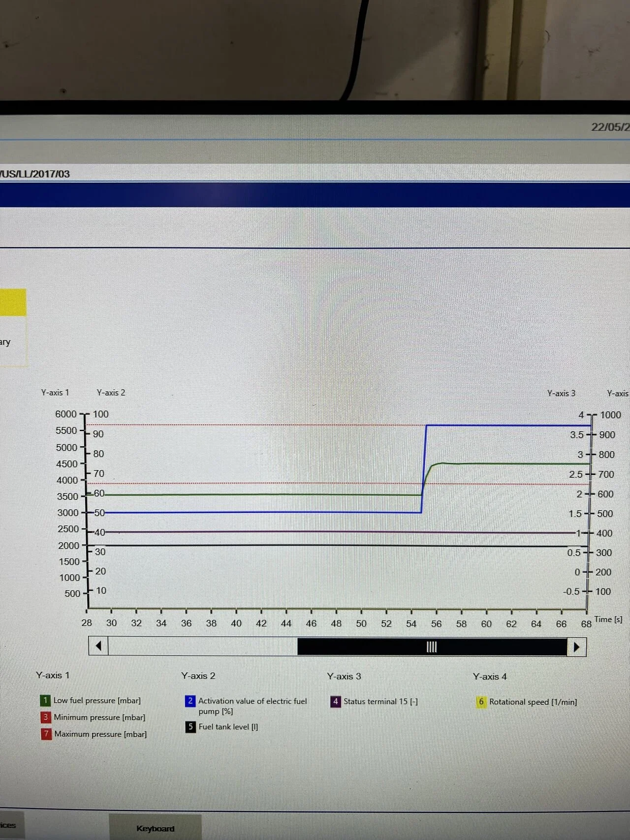Click the black timeline scrollbar thumb
This screenshot has width=630, height=840.
[x=432, y=647]
